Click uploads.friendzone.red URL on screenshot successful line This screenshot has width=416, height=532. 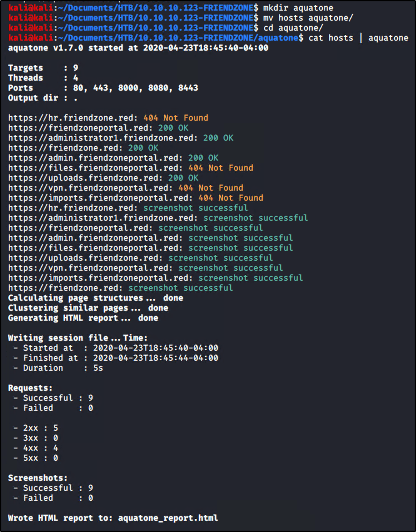click(x=86, y=258)
